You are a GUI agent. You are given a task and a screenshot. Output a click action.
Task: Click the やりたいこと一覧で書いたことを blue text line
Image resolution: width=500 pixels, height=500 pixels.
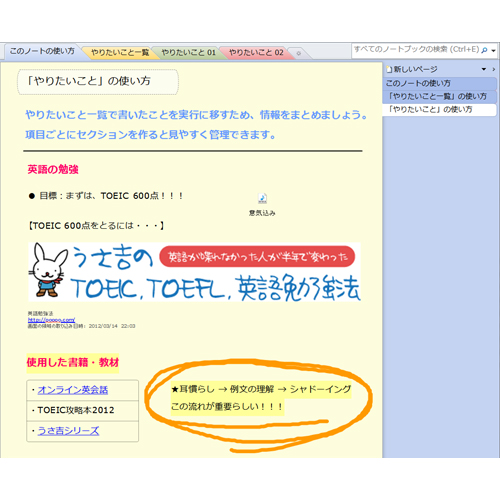coord(196,115)
